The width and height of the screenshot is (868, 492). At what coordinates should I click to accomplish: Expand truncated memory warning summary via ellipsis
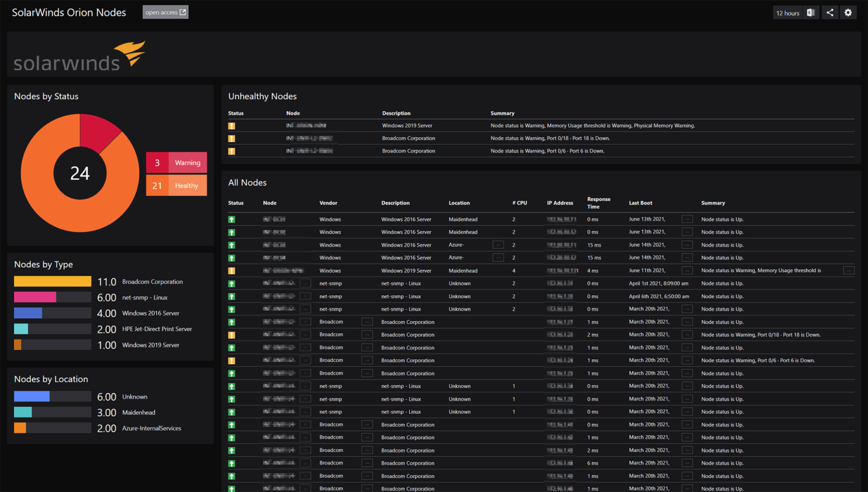(849, 270)
